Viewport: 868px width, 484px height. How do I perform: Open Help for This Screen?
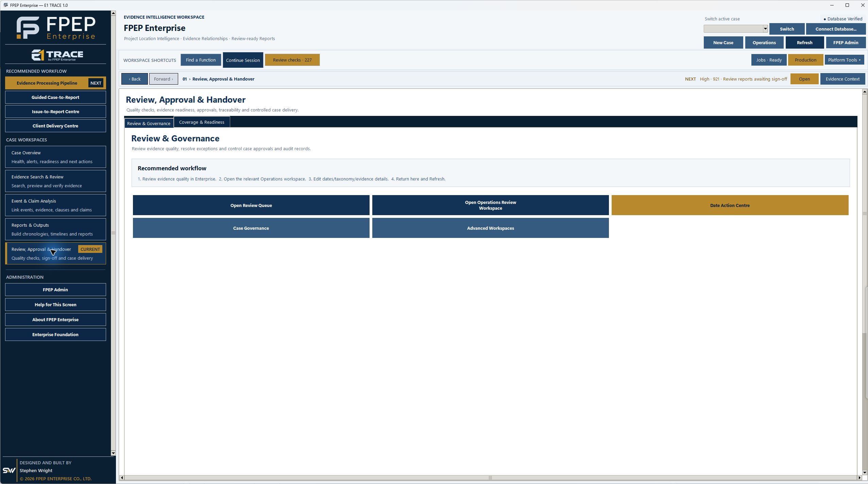click(55, 305)
